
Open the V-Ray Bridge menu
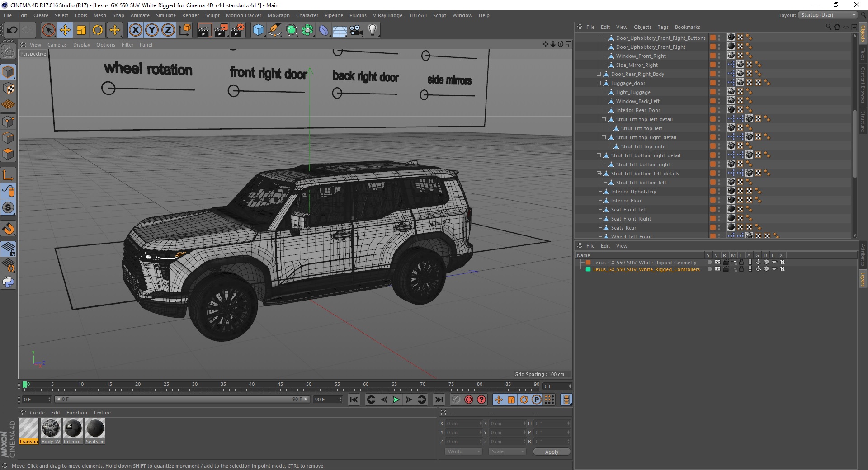coord(387,15)
